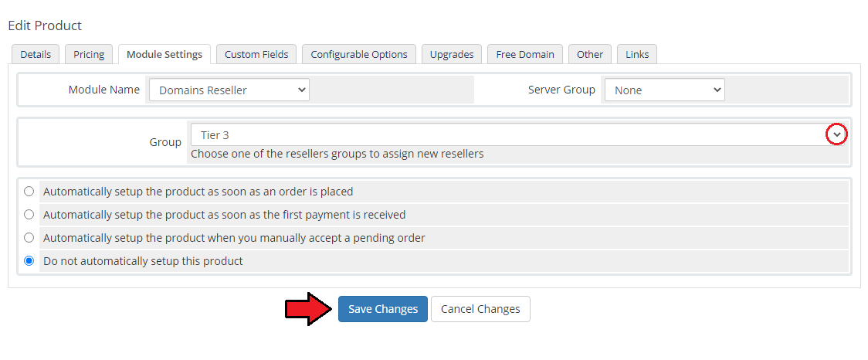Go to Configurable Options tab
The height and width of the screenshot is (360, 868).
359,54
